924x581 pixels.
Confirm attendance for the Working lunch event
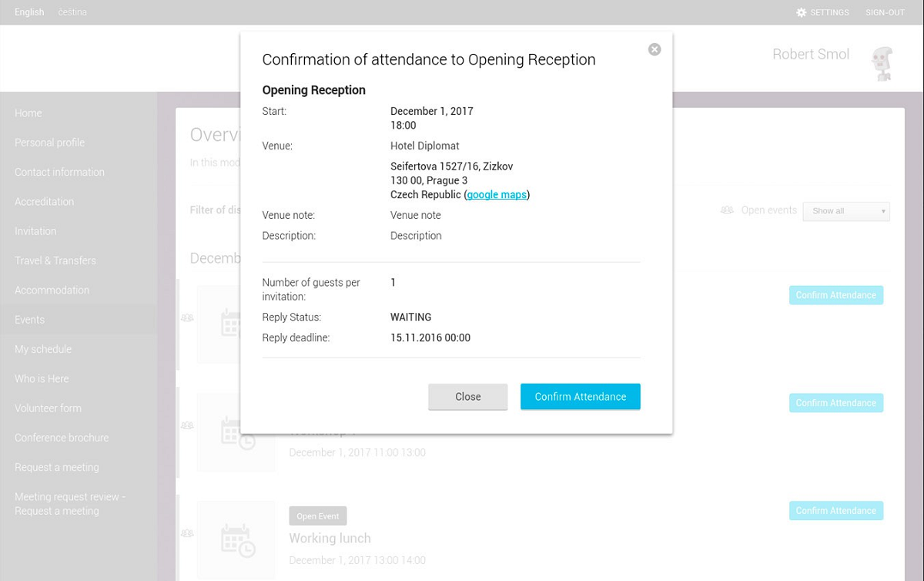(836, 511)
